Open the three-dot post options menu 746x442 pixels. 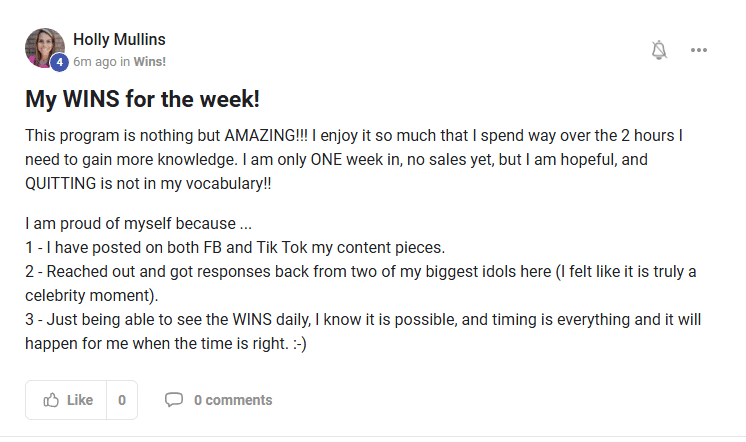click(x=698, y=50)
